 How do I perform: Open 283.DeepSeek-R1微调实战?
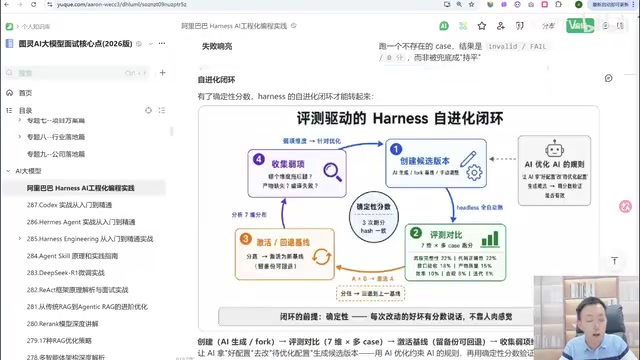click(x=66, y=273)
